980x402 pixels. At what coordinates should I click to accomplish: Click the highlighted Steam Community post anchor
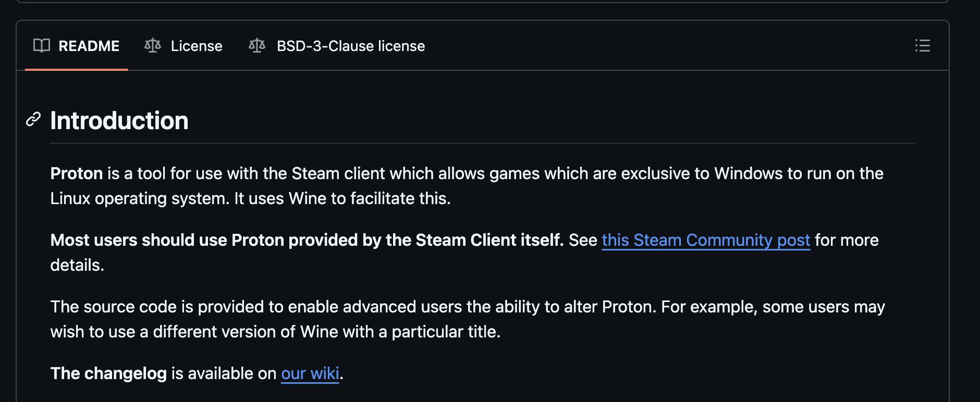(x=706, y=240)
